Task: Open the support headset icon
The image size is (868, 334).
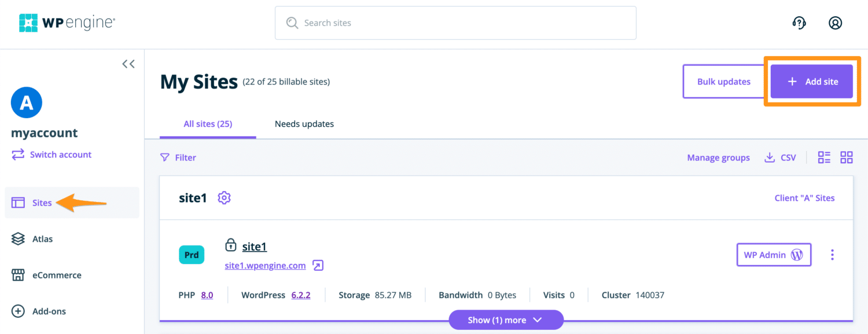Action: tap(799, 23)
